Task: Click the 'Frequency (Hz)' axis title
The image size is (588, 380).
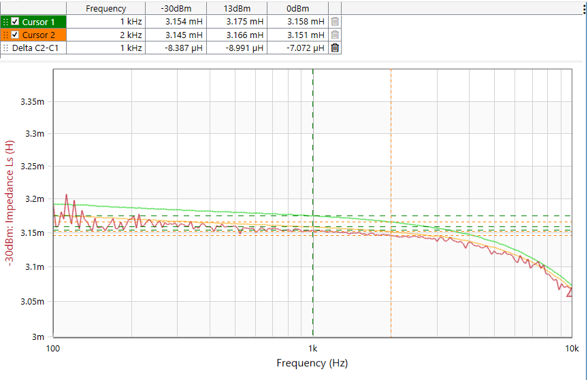Action: pyautogui.click(x=312, y=363)
